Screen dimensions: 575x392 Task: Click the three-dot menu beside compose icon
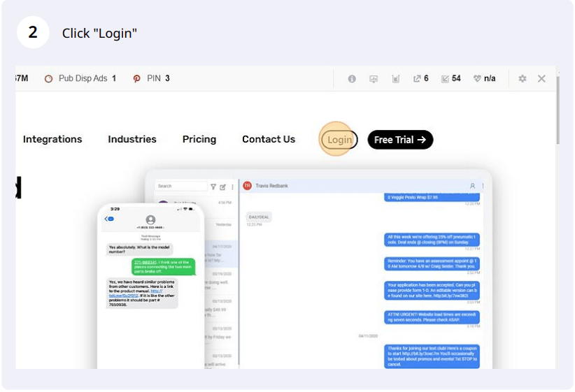click(232, 187)
